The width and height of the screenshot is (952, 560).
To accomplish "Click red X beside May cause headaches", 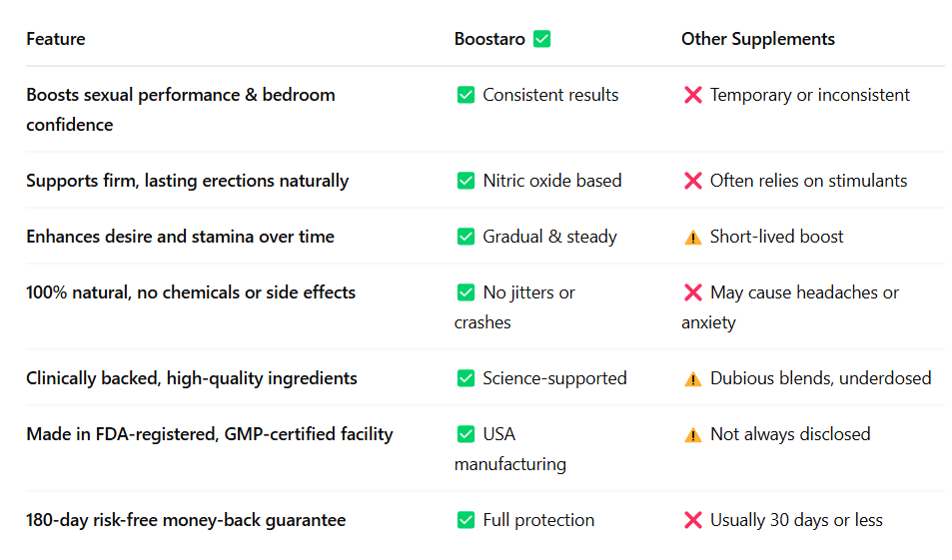I will pyautogui.click(x=692, y=292).
